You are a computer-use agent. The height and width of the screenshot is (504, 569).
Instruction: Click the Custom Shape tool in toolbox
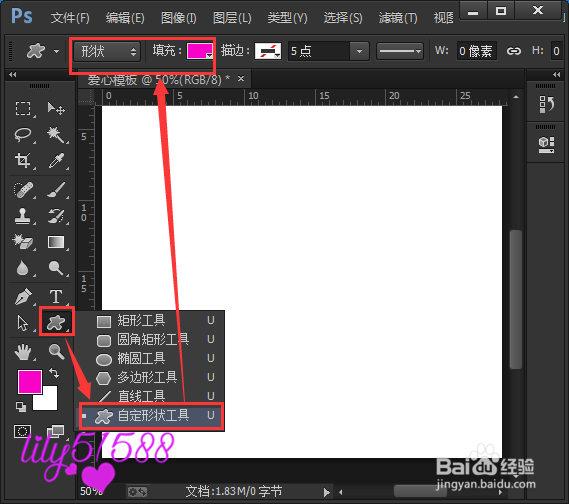coord(56,322)
